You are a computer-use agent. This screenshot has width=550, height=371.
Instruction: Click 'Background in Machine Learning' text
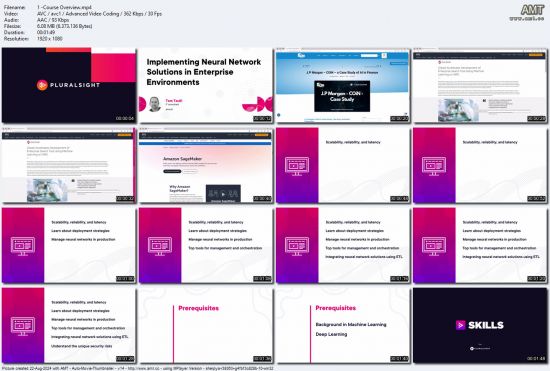coord(351,325)
